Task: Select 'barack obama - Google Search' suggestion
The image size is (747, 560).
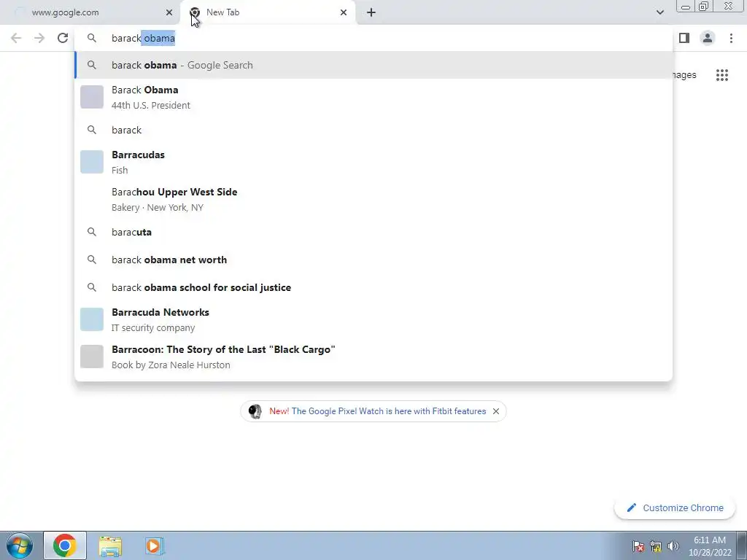Action: tap(373, 65)
